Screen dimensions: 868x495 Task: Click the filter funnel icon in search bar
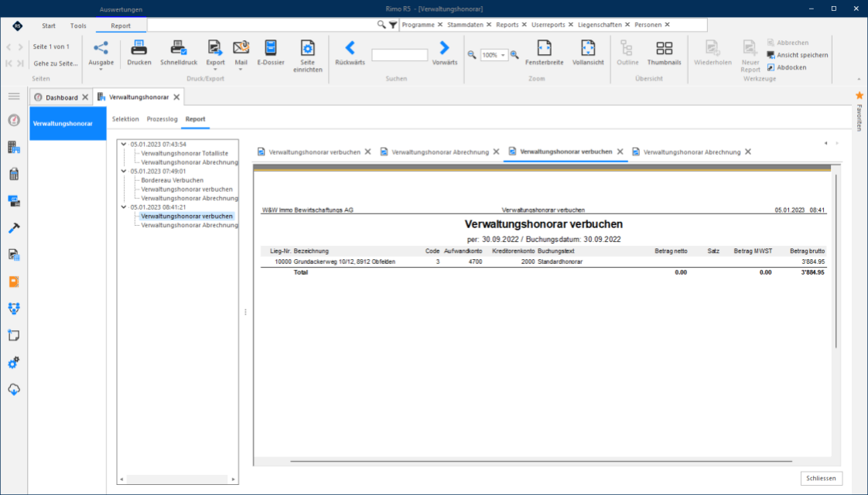pos(393,25)
